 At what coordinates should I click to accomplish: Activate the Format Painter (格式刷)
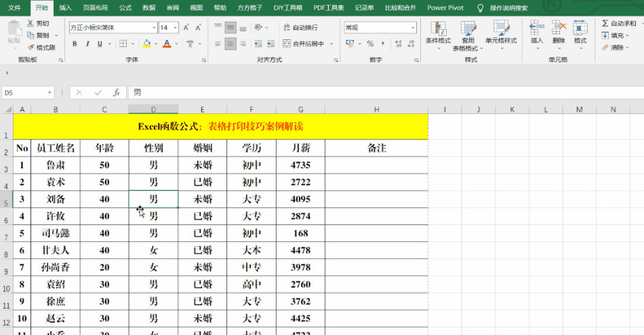(x=41, y=47)
